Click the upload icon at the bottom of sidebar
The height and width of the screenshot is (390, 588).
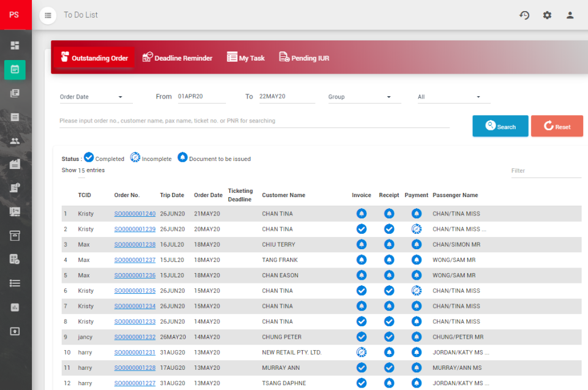[x=15, y=331]
